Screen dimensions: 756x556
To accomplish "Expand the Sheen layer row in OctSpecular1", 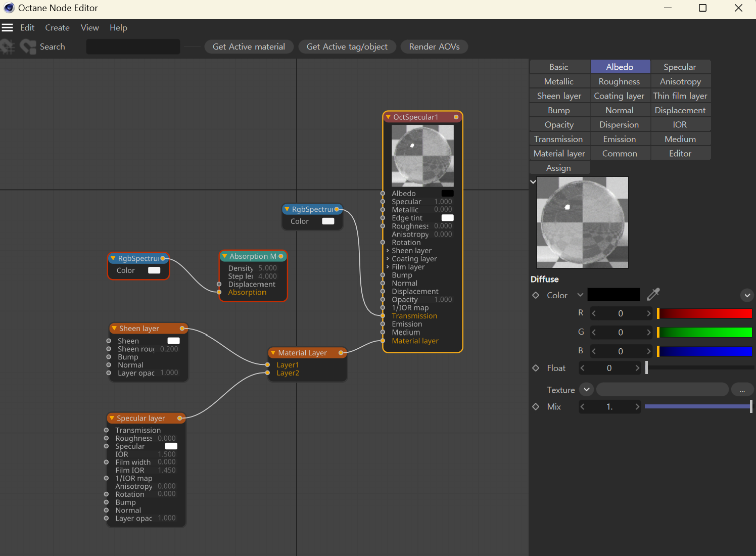I will (388, 251).
